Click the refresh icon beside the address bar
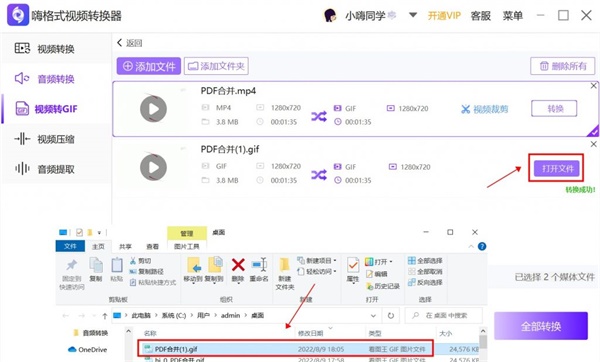 click(x=391, y=316)
